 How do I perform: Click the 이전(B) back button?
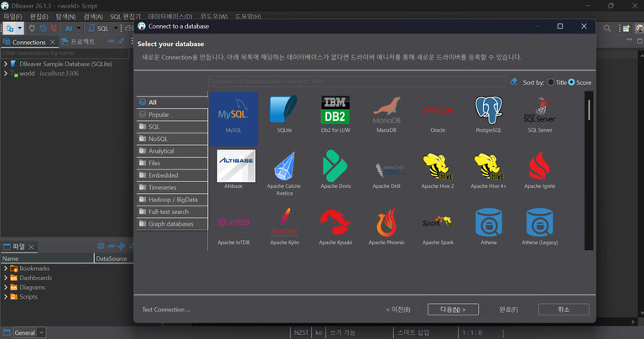398,310
